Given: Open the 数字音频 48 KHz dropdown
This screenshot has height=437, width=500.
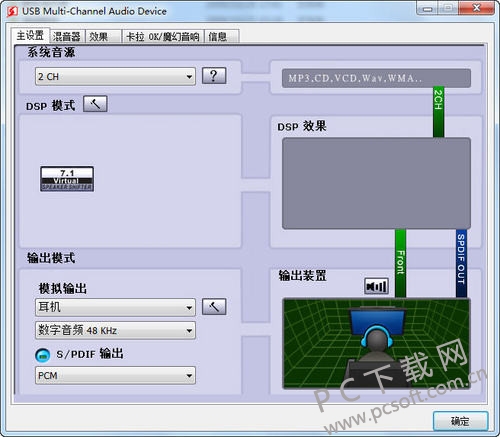Looking at the screenshot, I should pos(115,330).
